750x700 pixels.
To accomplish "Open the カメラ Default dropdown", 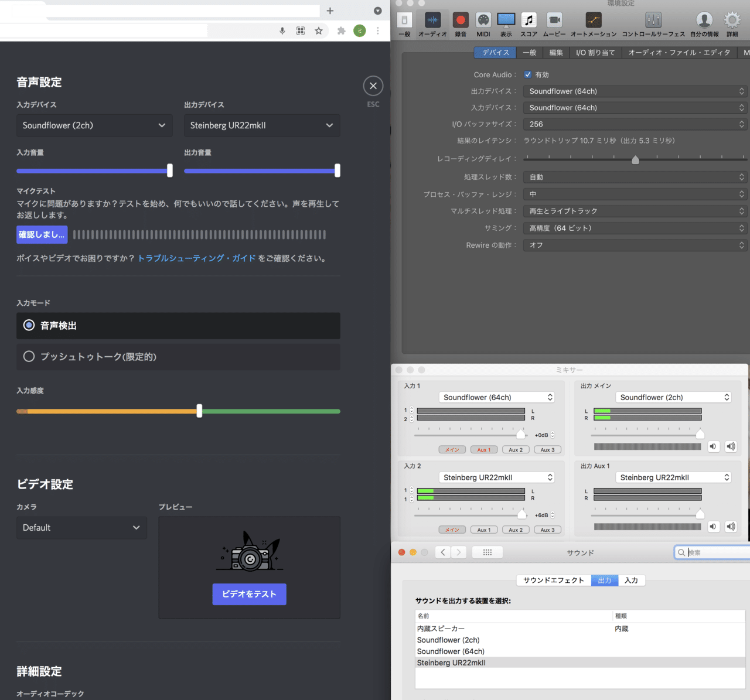I will (81, 528).
